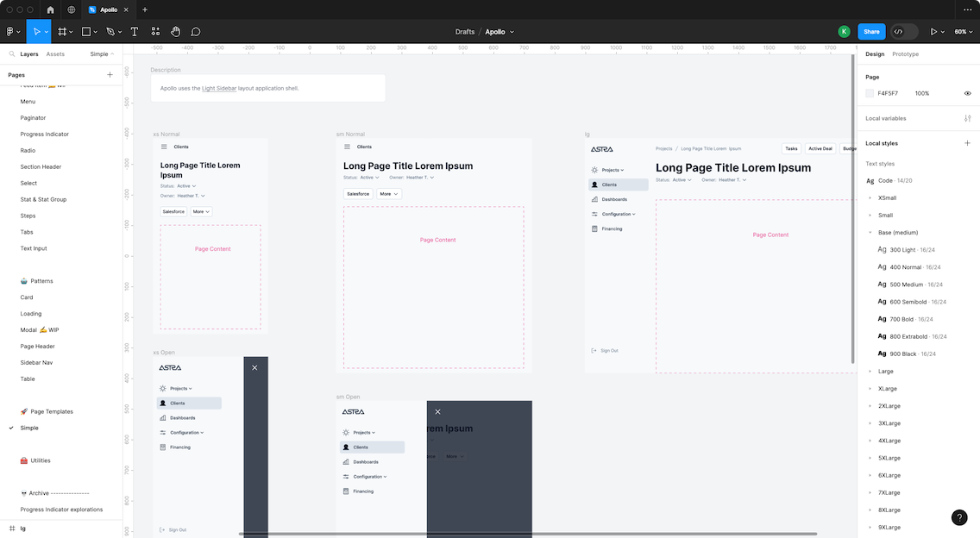Switch to the Assets tab
Image resolution: width=980 pixels, height=538 pixels.
coord(55,54)
